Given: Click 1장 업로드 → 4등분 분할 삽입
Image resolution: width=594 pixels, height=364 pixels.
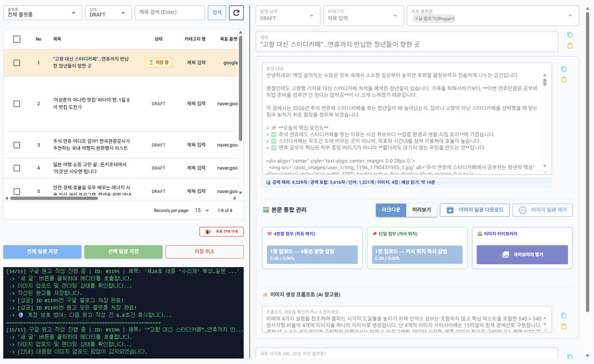Looking at the screenshot, I should coord(312,255).
